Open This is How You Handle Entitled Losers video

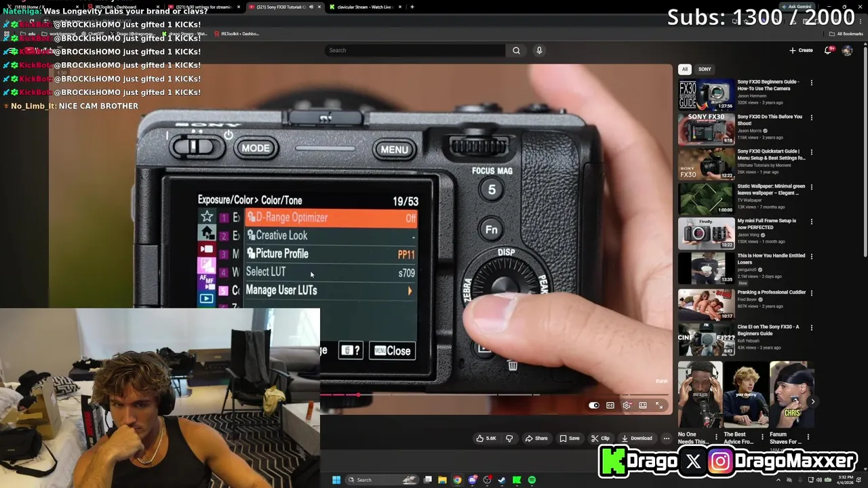pos(772,259)
